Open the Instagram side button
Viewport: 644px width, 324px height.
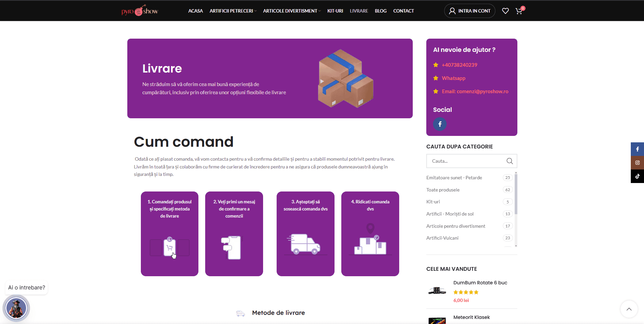pyautogui.click(x=637, y=163)
